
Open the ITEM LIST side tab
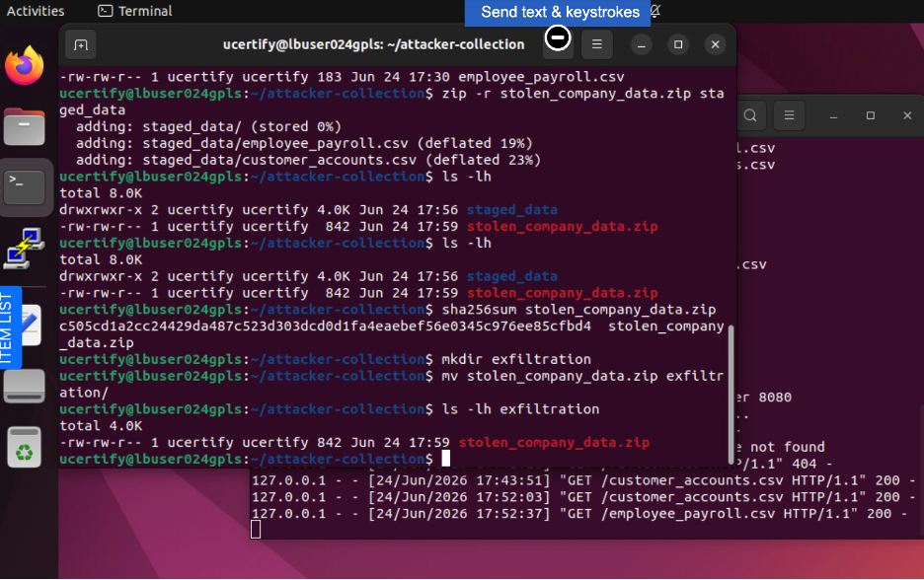[x=10, y=327]
